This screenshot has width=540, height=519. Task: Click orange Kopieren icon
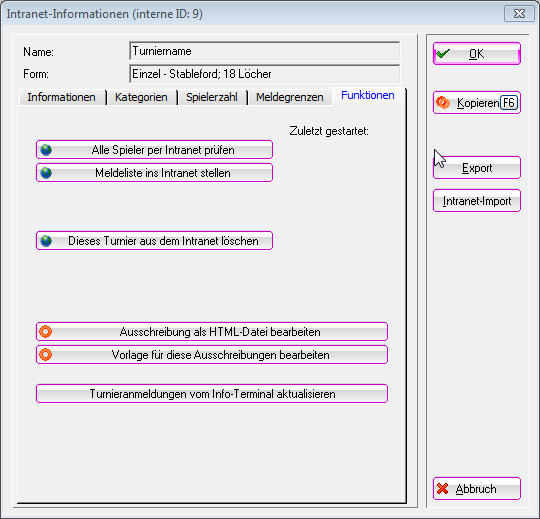(x=443, y=102)
